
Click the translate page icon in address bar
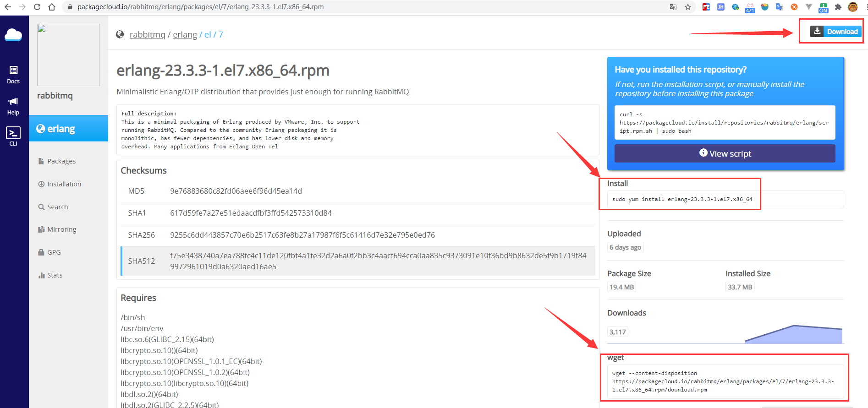673,7
